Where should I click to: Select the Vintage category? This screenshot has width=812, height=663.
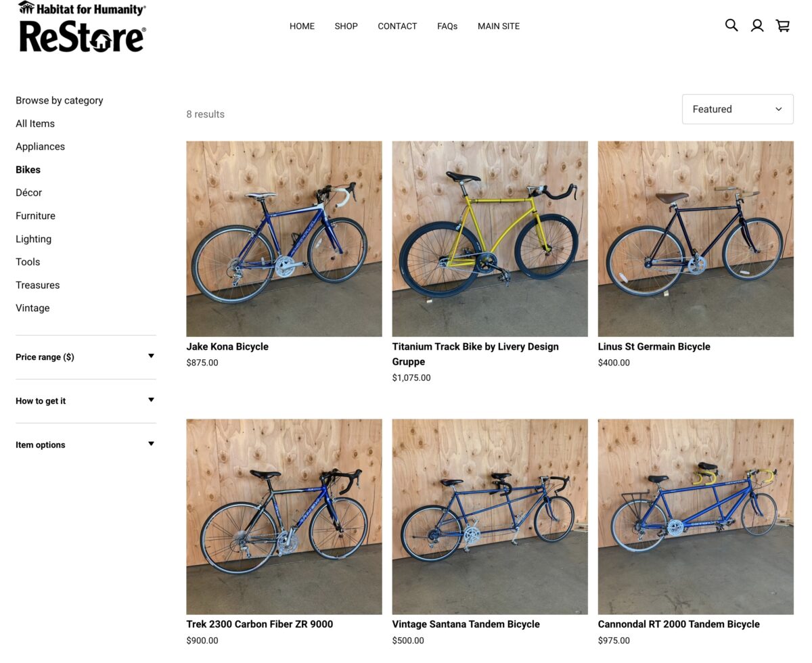33,308
